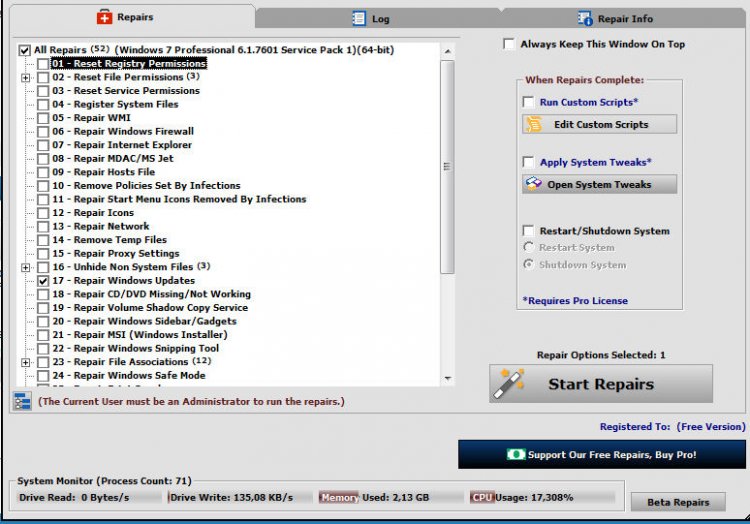This screenshot has height=524, width=750.
Task: Click Open System Tweaks button
Action: click(599, 184)
